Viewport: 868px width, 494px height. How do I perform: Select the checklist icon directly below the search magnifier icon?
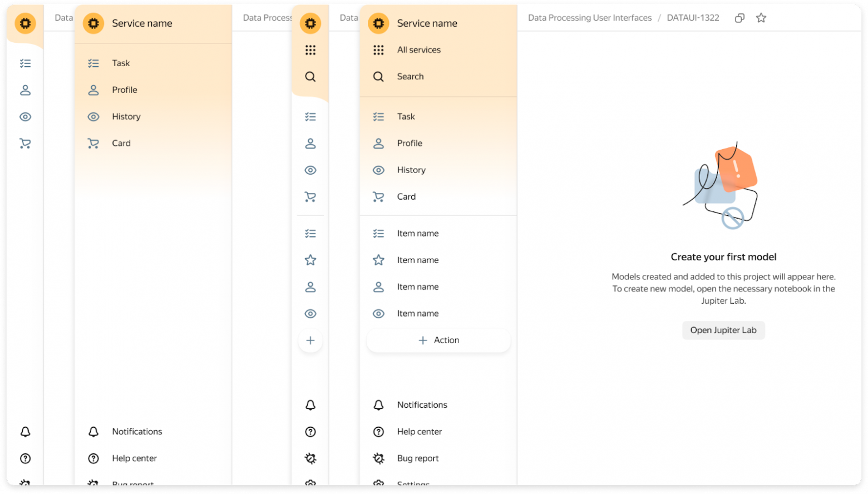point(310,117)
